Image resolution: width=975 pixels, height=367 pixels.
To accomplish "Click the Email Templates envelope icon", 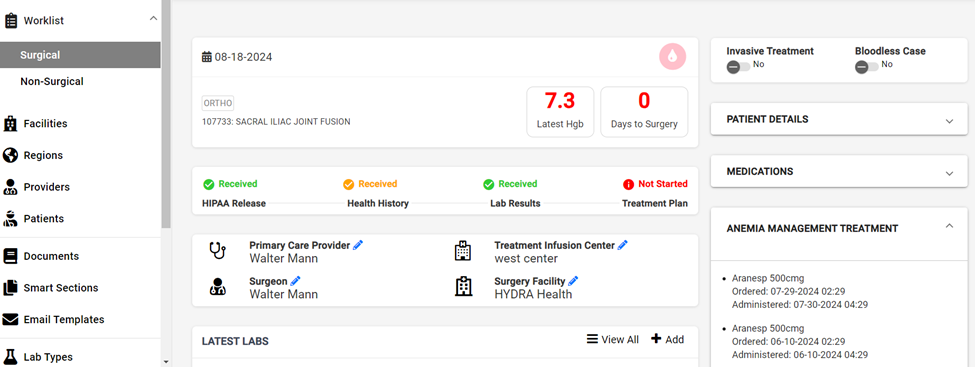I will (x=10, y=320).
